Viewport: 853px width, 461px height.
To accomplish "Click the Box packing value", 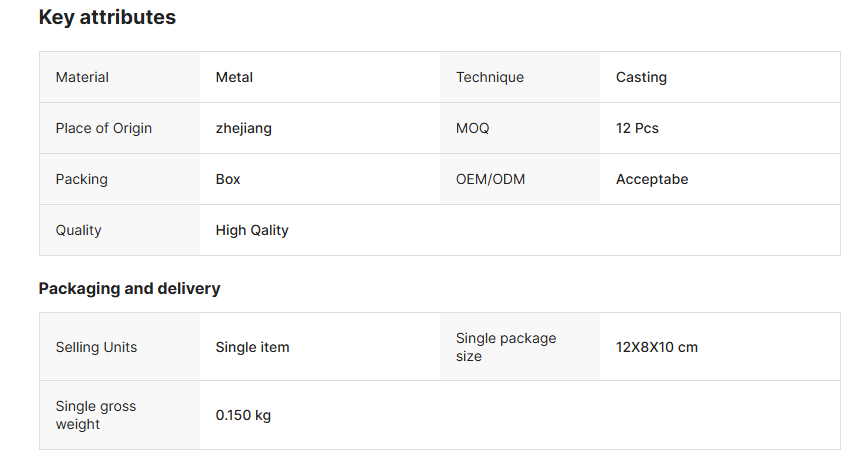I will 228,179.
